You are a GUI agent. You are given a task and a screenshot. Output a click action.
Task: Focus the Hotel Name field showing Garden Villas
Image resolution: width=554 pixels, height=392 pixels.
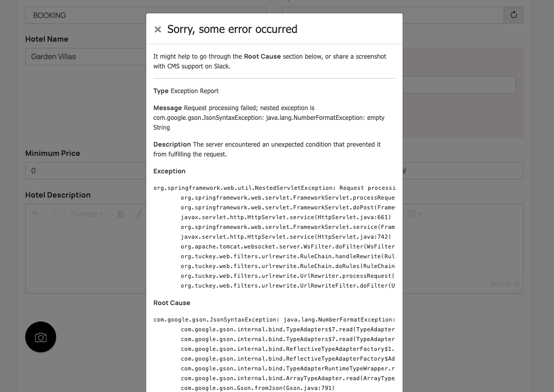click(86, 57)
